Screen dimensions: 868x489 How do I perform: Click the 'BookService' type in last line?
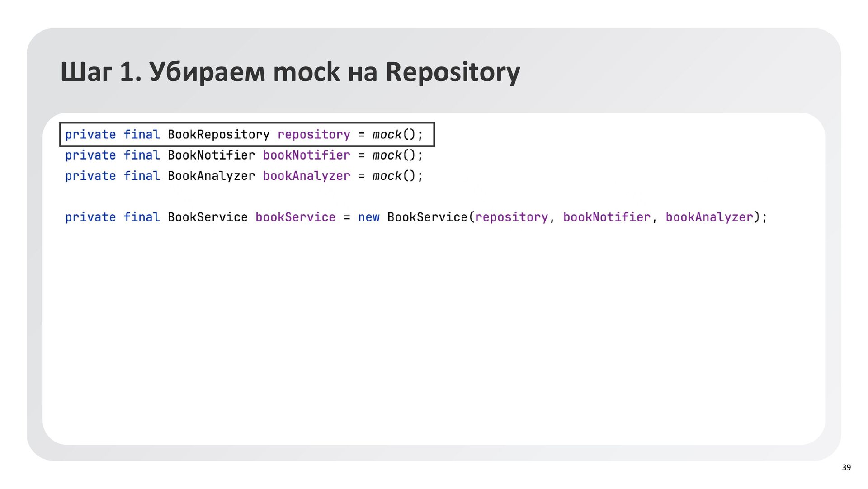coord(208,217)
